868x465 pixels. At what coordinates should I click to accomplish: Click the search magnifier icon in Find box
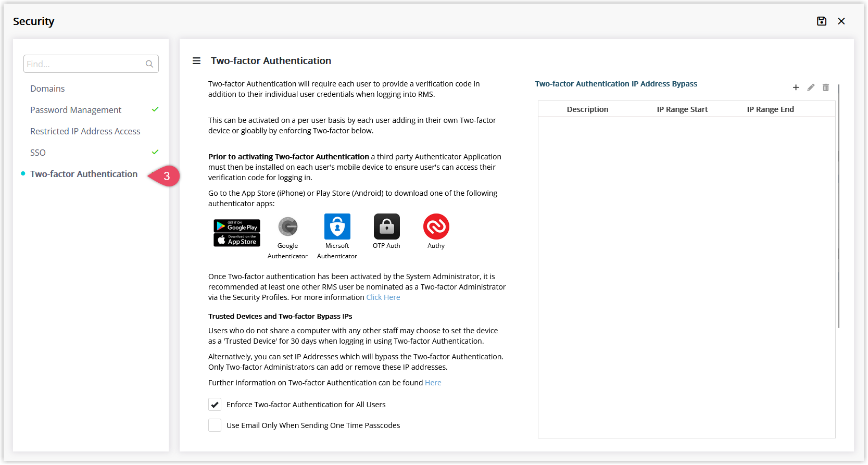(x=149, y=64)
